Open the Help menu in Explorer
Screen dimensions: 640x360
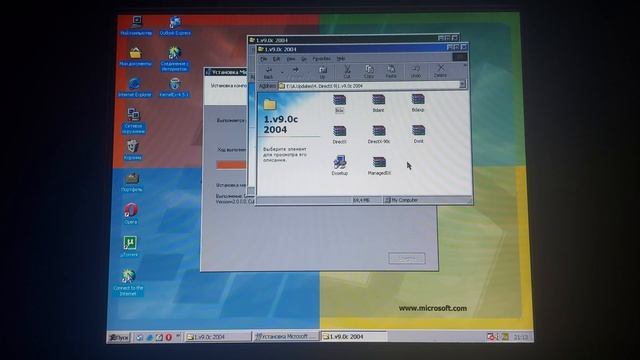pyautogui.click(x=341, y=59)
